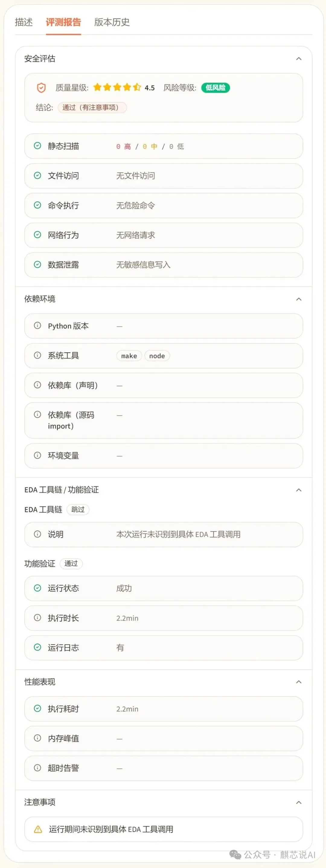
Task: Click the info icon next to 内存峰值
Action: (37, 738)
